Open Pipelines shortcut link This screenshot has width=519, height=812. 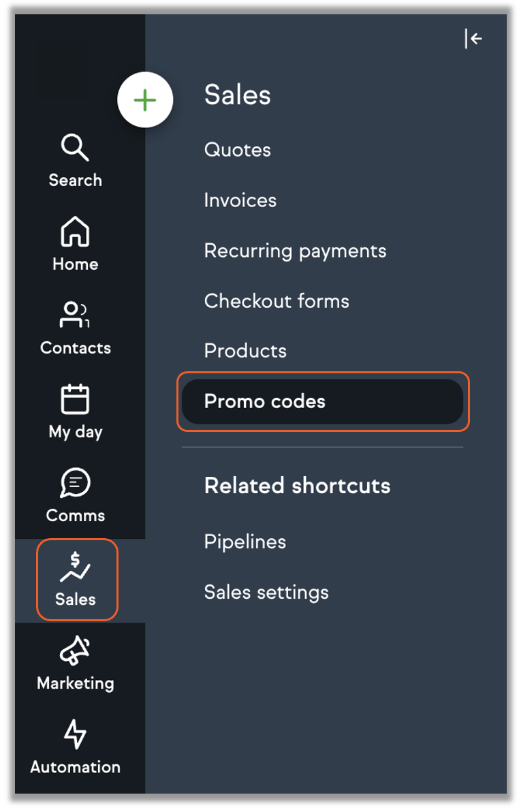coord(245,542)
